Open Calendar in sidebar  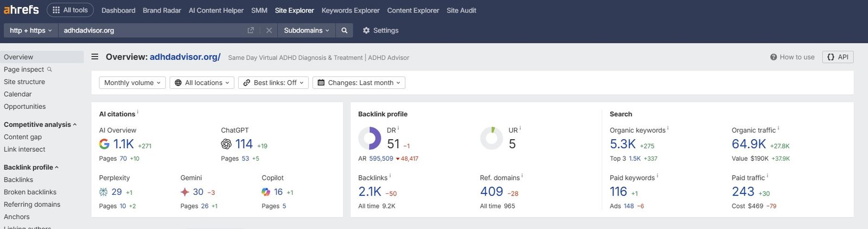(x=18, y=94)
